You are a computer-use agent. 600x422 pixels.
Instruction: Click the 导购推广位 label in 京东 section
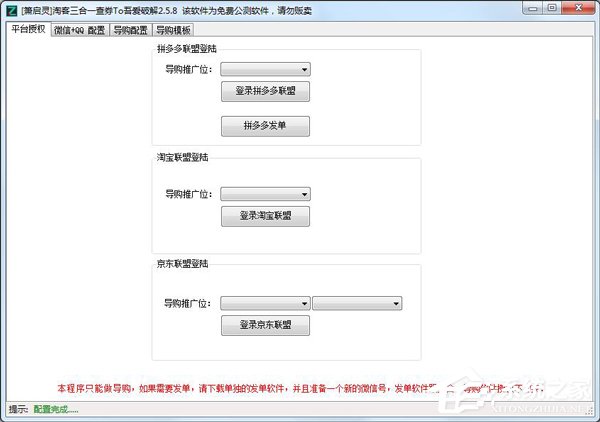pyautogui.click(x=188, y=303)
